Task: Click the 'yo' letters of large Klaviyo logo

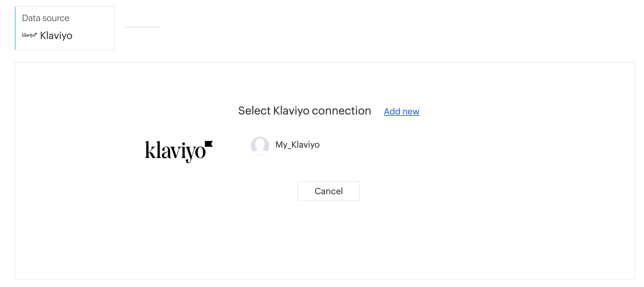Action: tap(195, 152)
